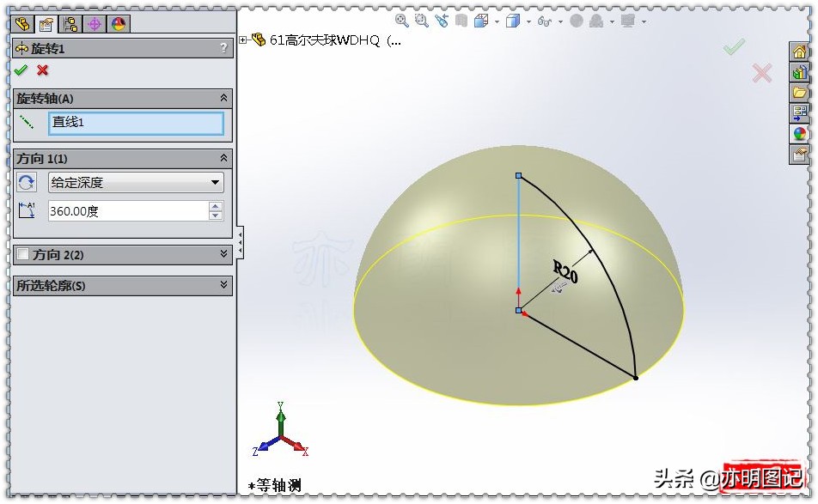Enable the 方向2(2) checkbox
818x504 pixels.
point(23,254)
